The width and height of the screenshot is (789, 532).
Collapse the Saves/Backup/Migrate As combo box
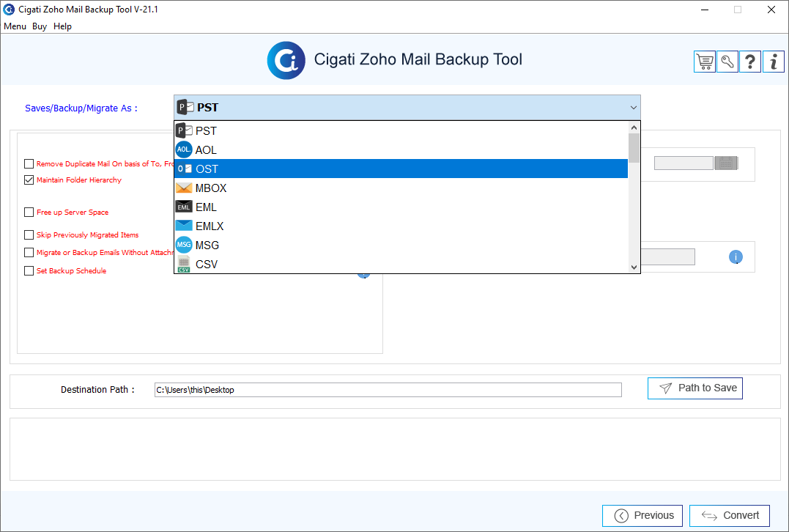(x=634, y=108)
